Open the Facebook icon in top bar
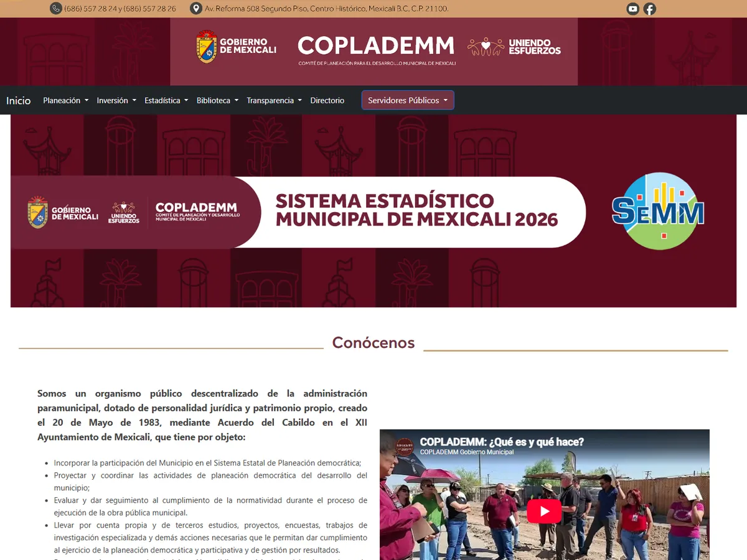The image size is (747, 560). [649, 9]
